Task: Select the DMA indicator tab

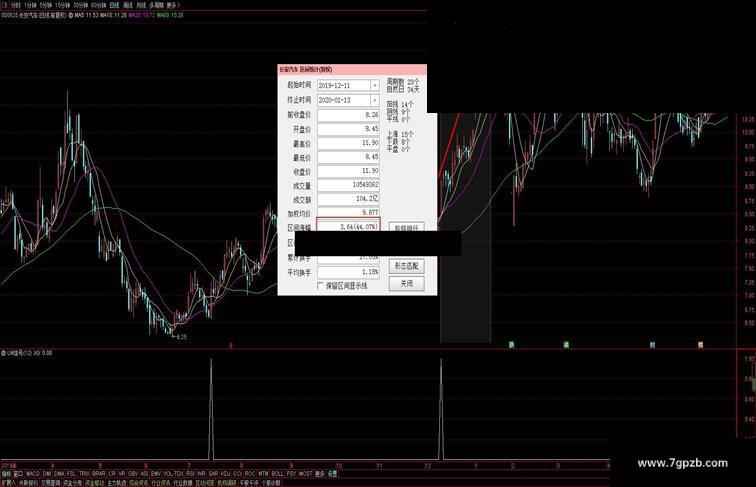Action: (x=59, y=473)
